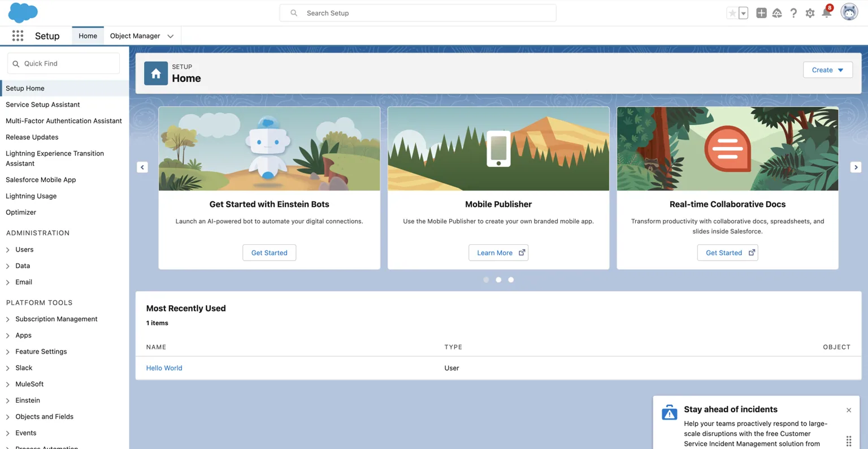
Task: Click the Salesforce cloud logo
Action: point(23,12)
